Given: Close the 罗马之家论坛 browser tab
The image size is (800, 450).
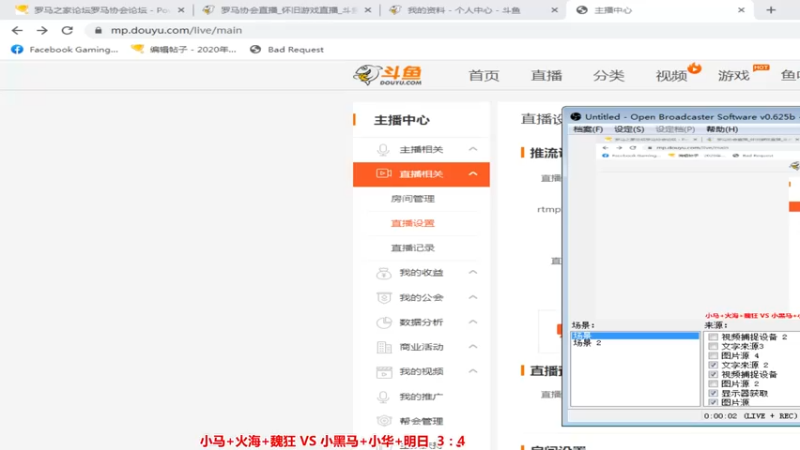Looking at the screenshot, I should tap(181, 10).
